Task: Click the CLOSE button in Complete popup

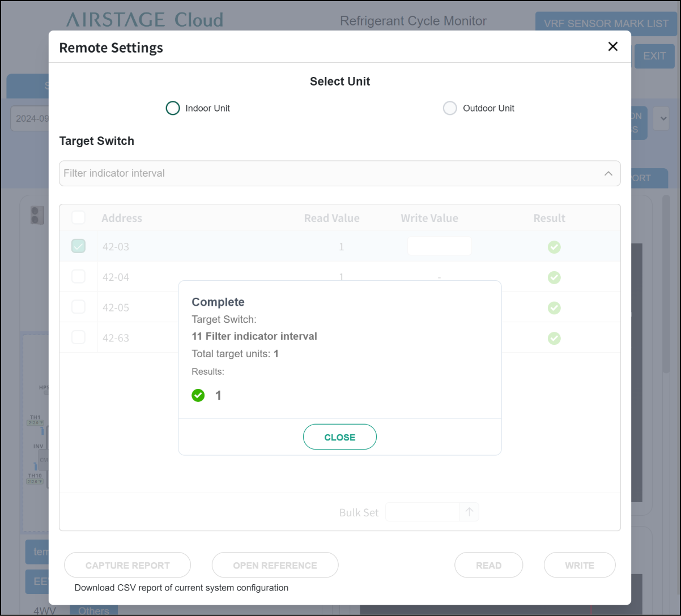Action: (x=340, y=437)
